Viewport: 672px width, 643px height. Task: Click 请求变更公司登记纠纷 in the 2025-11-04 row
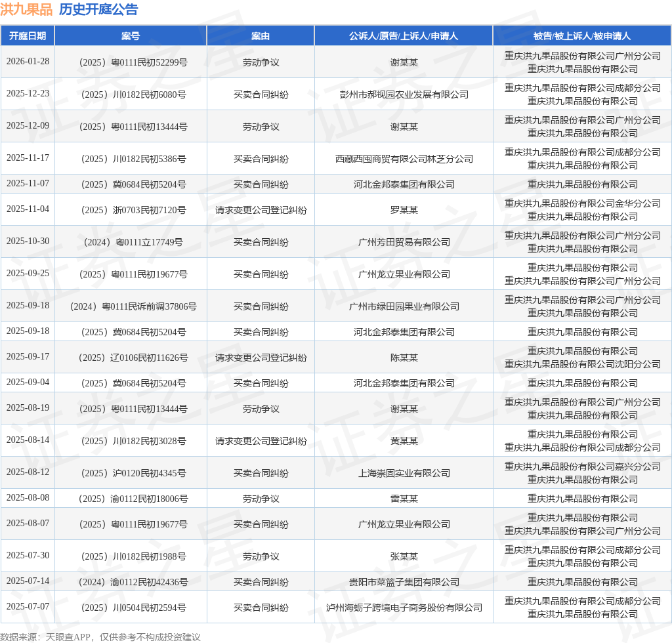click(x=261, y=211)
